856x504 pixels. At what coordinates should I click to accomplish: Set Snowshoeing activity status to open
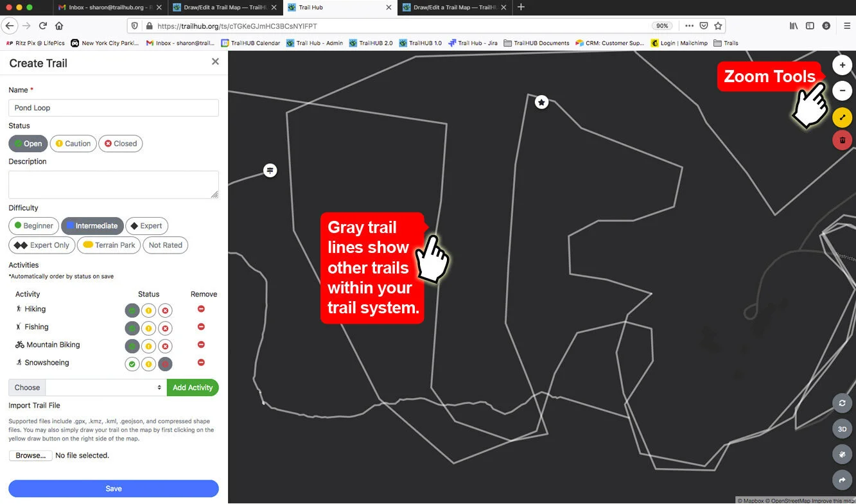point(132,364)
